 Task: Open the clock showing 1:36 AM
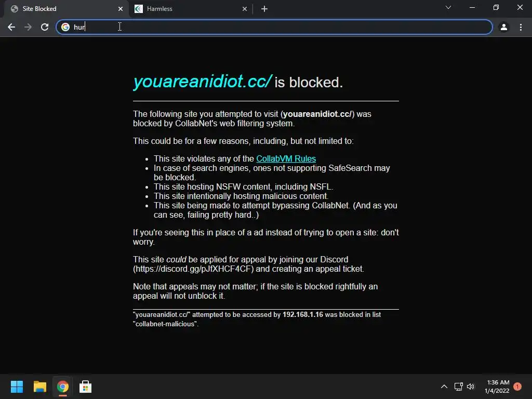coord(497,387)
